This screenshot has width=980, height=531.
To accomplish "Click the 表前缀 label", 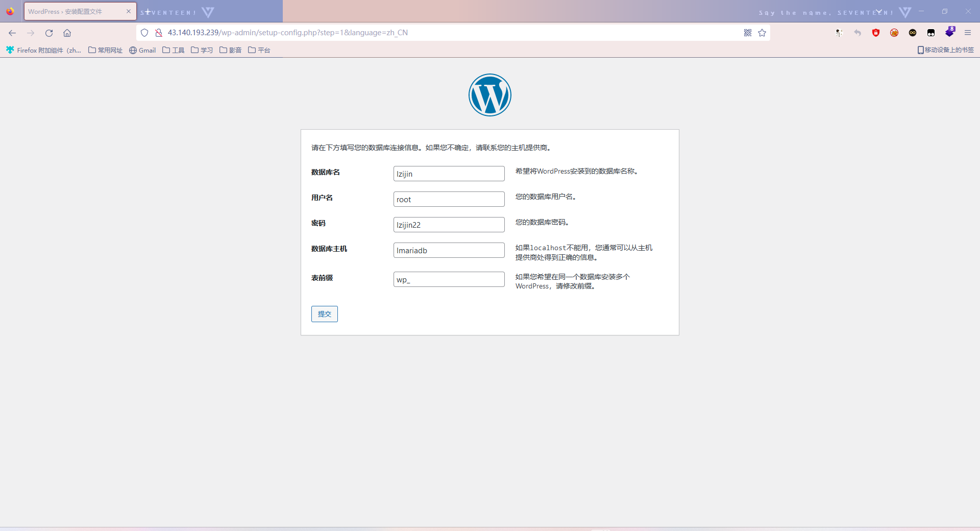I will [x=322, y=278].
